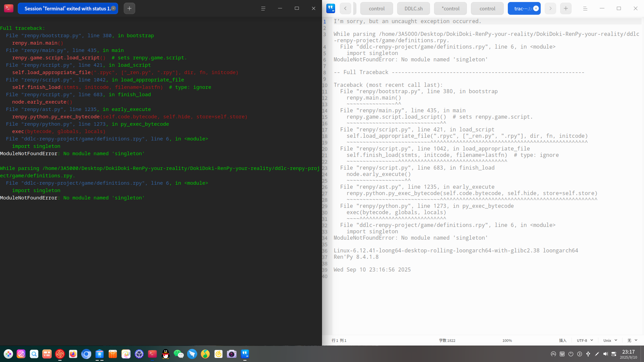This screenshot has height=362, width=644.
Task: Open WeChat from the dock
Action: coord(178,354)
